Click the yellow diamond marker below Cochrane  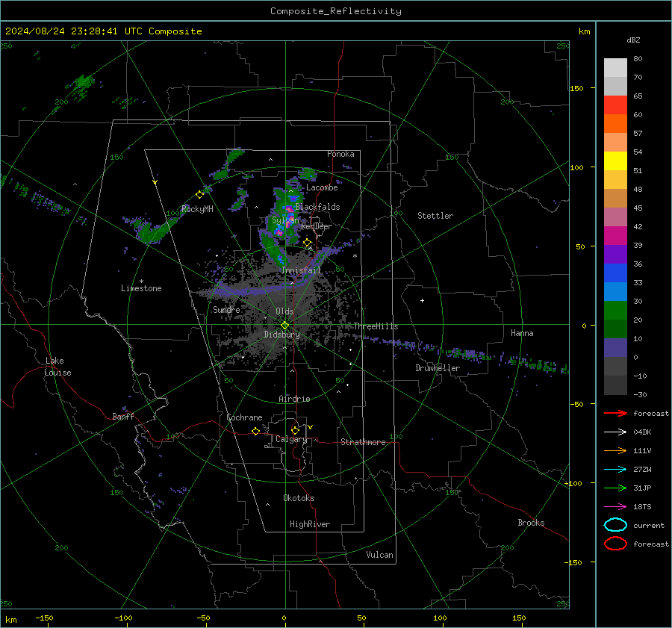255,431
